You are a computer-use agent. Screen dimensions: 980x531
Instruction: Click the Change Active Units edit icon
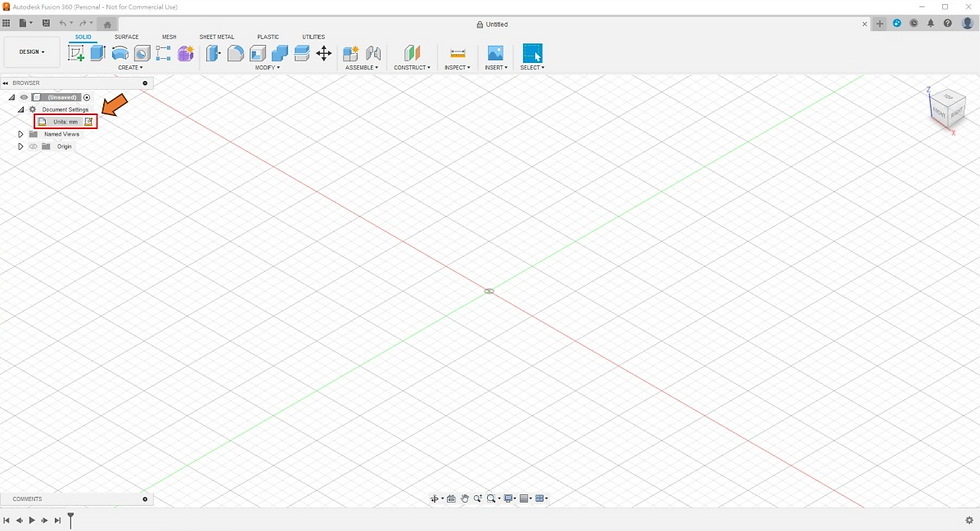point(89,122)
